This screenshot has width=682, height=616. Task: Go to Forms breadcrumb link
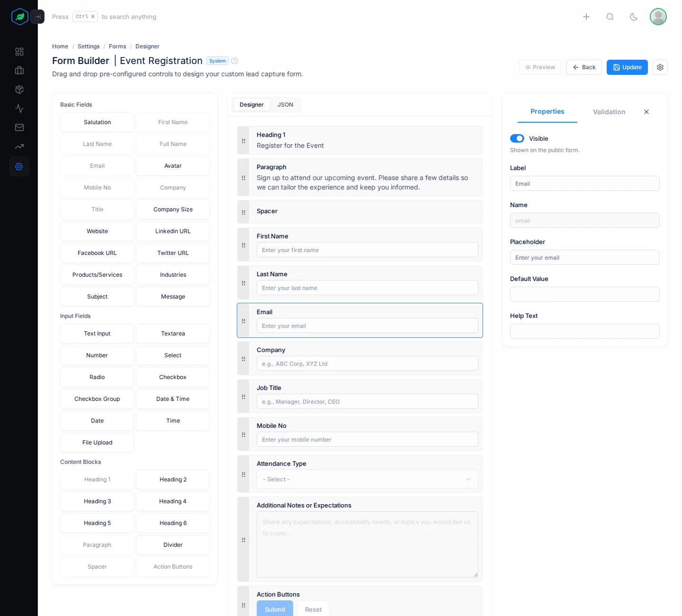pyautogui.click(x=117, y=46)
